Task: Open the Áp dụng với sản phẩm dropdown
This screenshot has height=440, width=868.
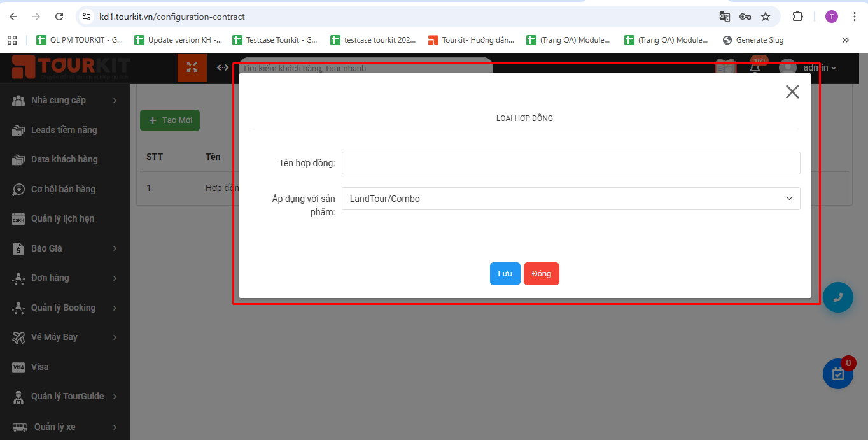Action: 570,199
